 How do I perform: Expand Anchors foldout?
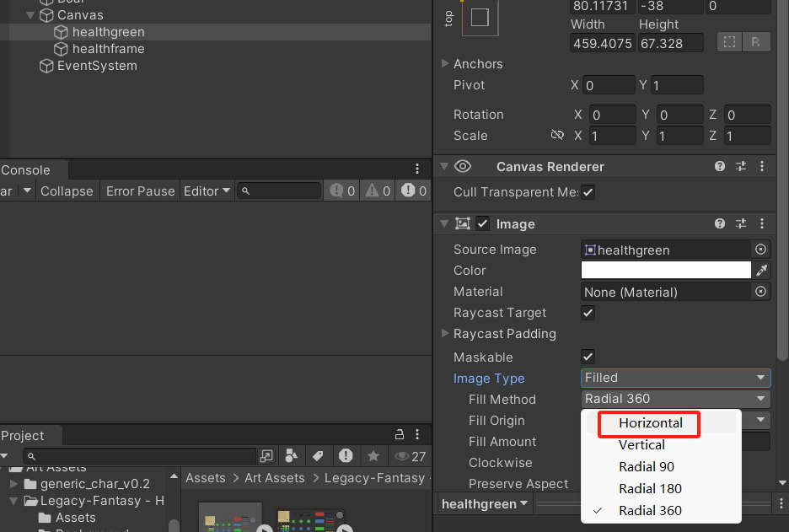445,63
